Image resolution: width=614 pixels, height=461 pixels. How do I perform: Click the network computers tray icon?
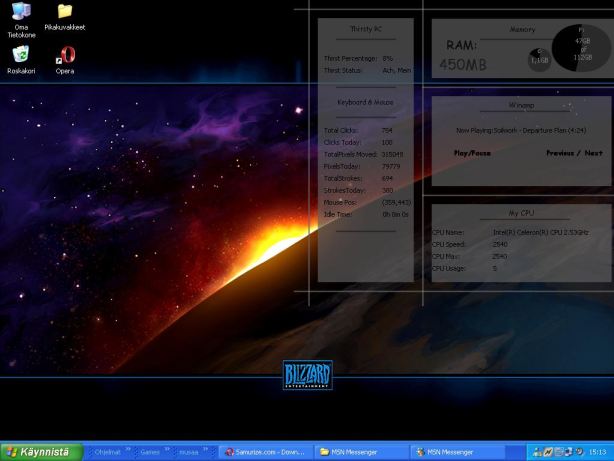(x=568, y=452)
